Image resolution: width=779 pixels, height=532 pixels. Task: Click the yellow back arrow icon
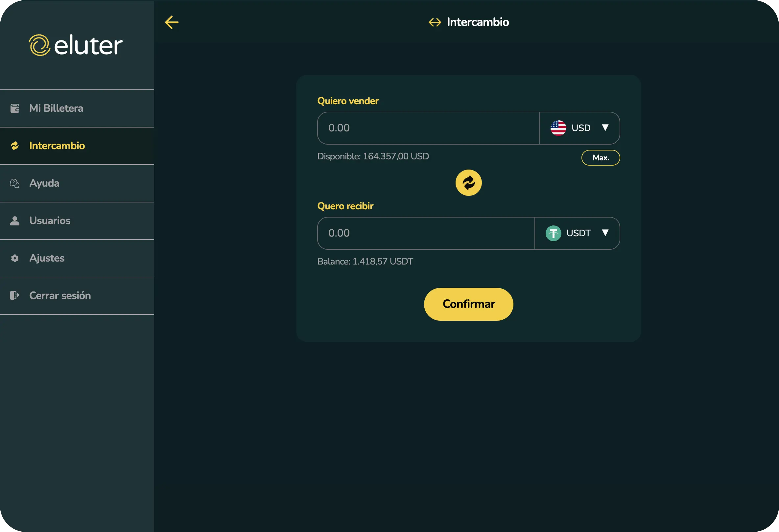172,22
